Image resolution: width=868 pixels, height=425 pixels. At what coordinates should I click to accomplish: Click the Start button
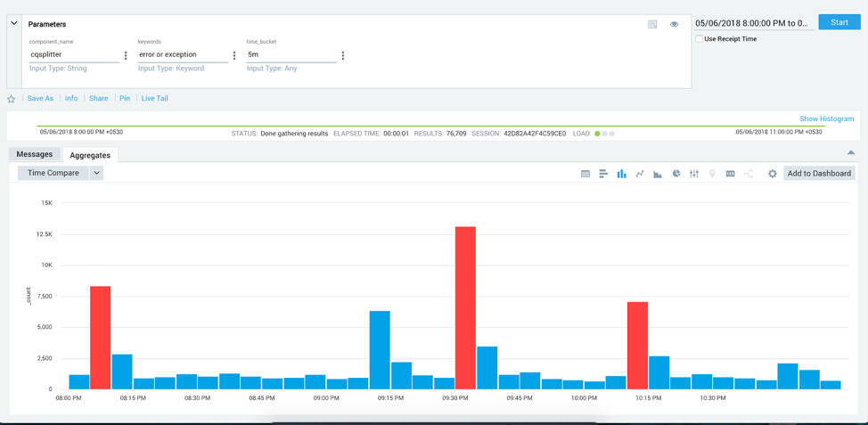tap(839, 22)
